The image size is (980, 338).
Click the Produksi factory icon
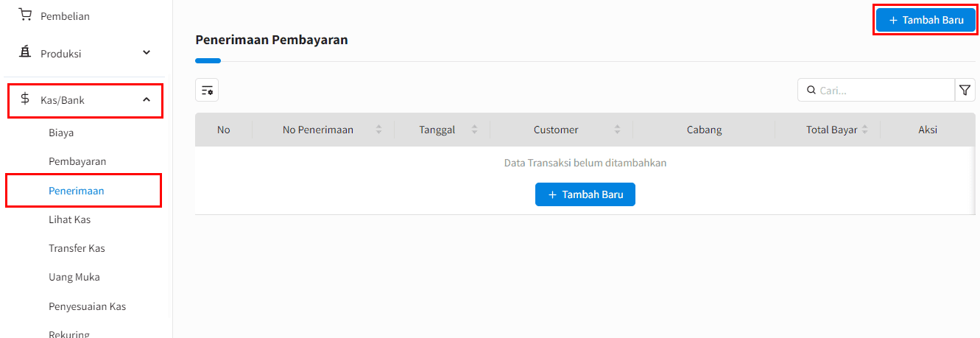coord(26,52)
